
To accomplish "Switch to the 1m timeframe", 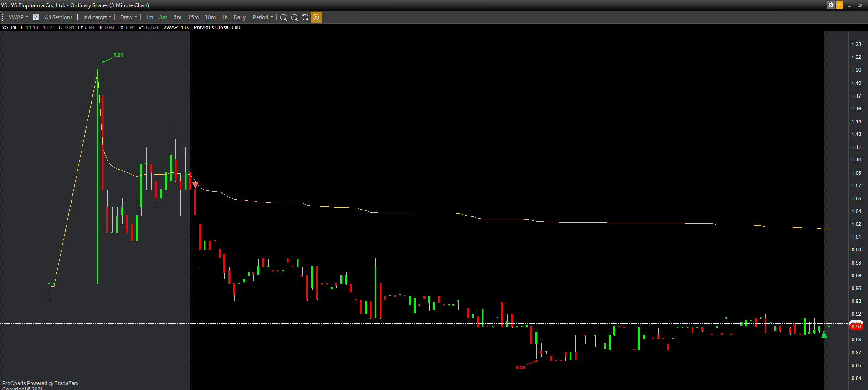I will click(x=149, y=17).
